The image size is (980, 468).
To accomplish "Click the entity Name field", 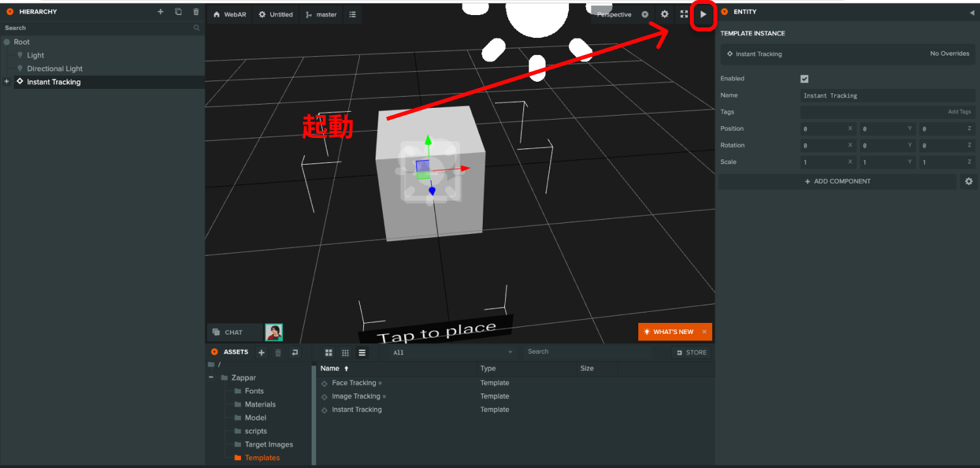I will click(x=888, y=95).
